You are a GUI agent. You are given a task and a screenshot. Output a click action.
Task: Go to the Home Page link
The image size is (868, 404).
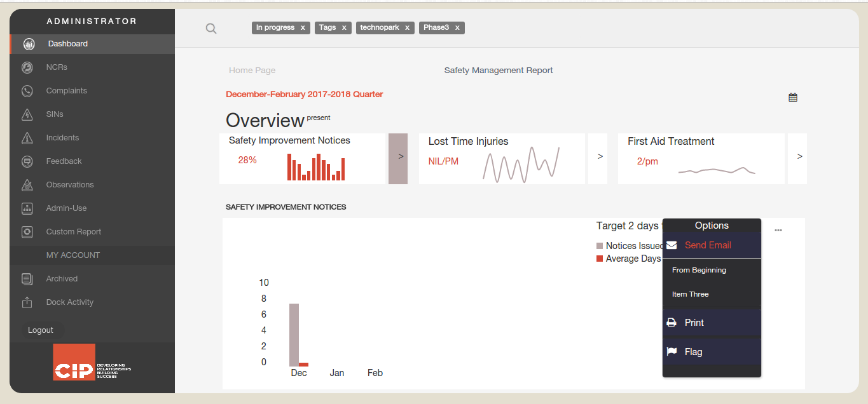[252, 71]
